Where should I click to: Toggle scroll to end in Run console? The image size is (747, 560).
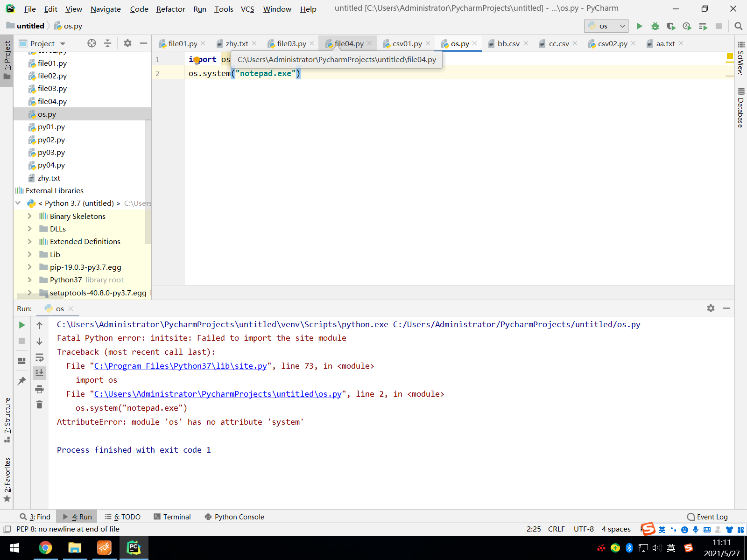pyautogui.click(x=39, y=373)
